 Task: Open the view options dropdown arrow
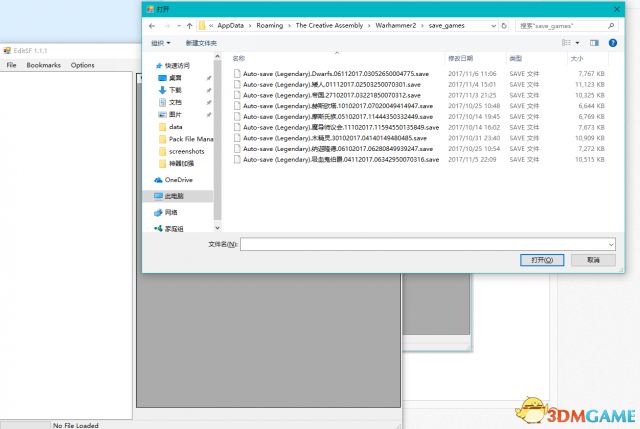click(x=577, y=43)
